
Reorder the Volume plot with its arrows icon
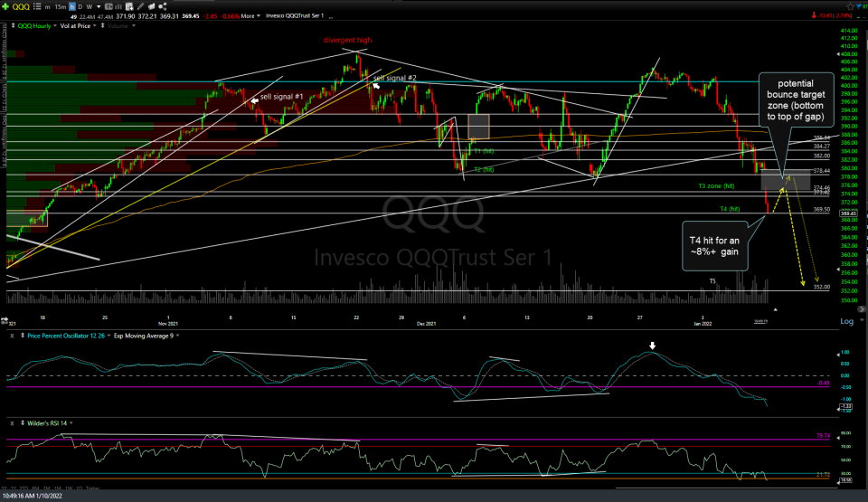click(x=102, y=25)
